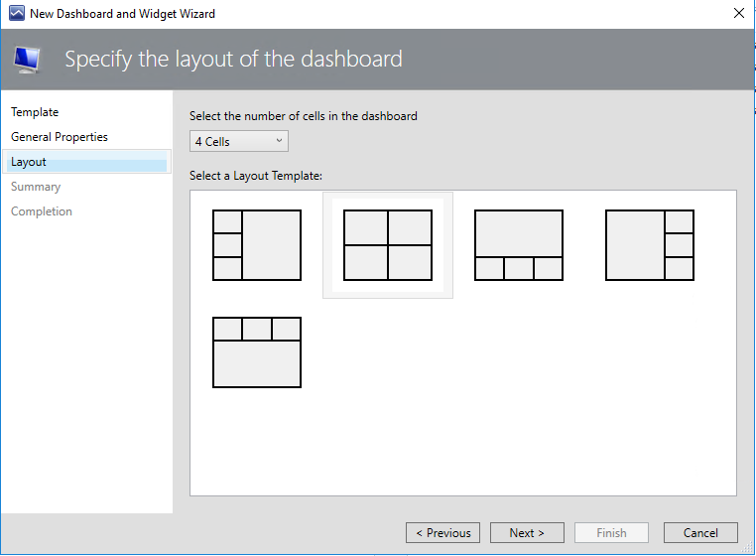The width and height of the screenshot is (756, 556).
Task: Click 'Select the number of cells' label
Action: (x=304, y=116)
